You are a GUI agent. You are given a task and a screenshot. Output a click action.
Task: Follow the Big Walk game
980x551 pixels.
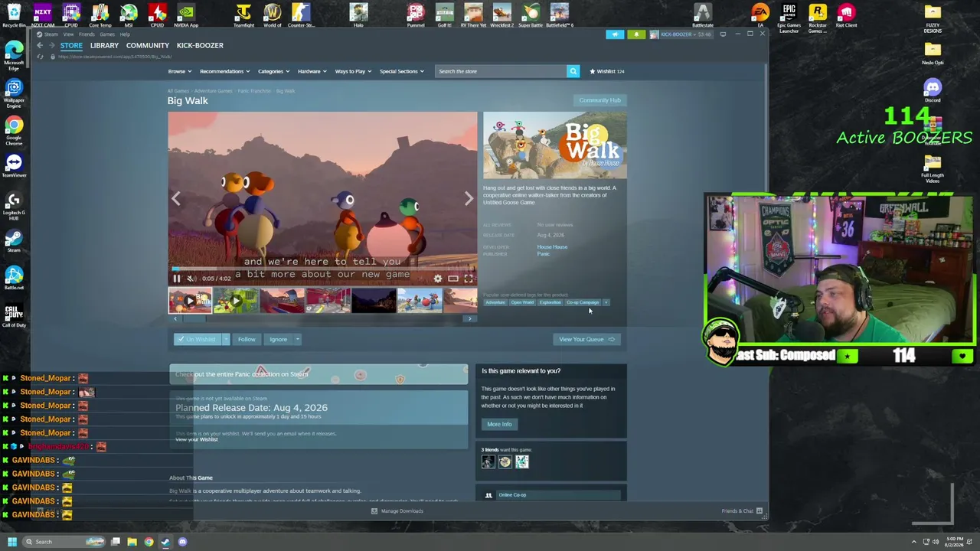[247, 339]
